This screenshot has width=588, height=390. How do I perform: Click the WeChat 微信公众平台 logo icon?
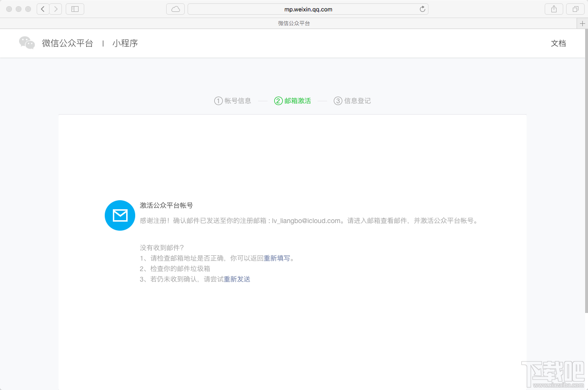coord(27,43)
